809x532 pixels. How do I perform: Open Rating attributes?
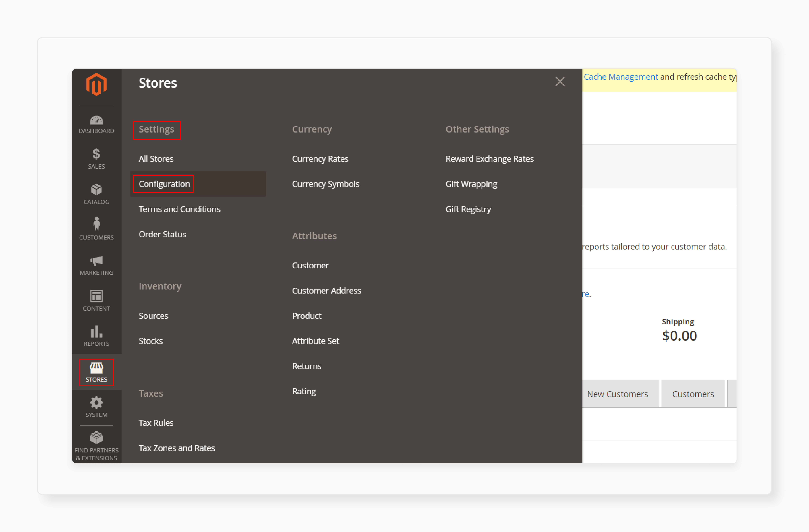pyautogui.click(x=304, y=391)
